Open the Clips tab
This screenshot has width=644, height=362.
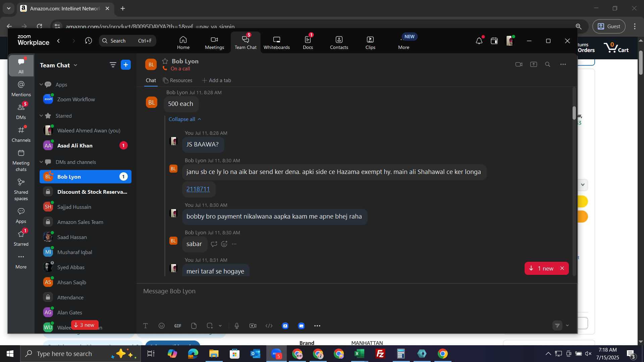click(370, 43)
